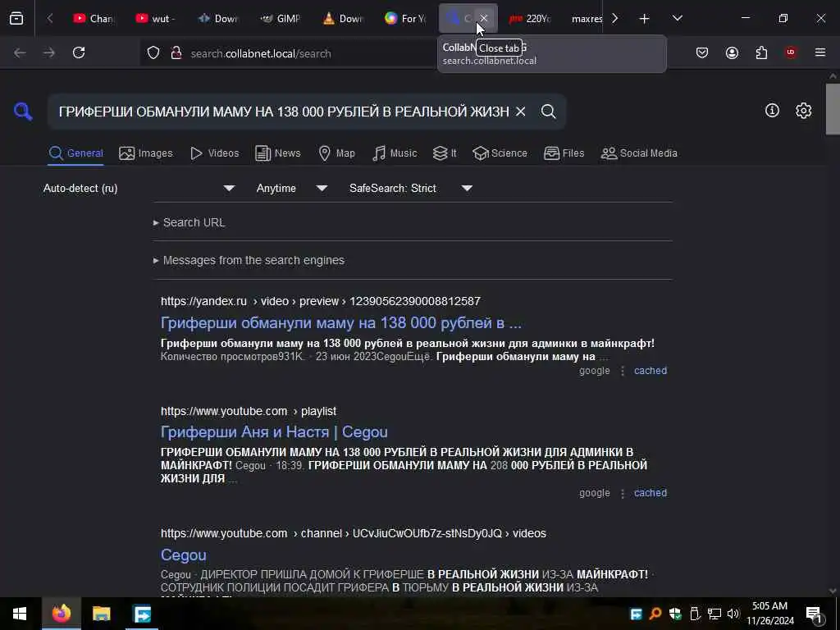Switch to the wut YouTube tab

156,18
